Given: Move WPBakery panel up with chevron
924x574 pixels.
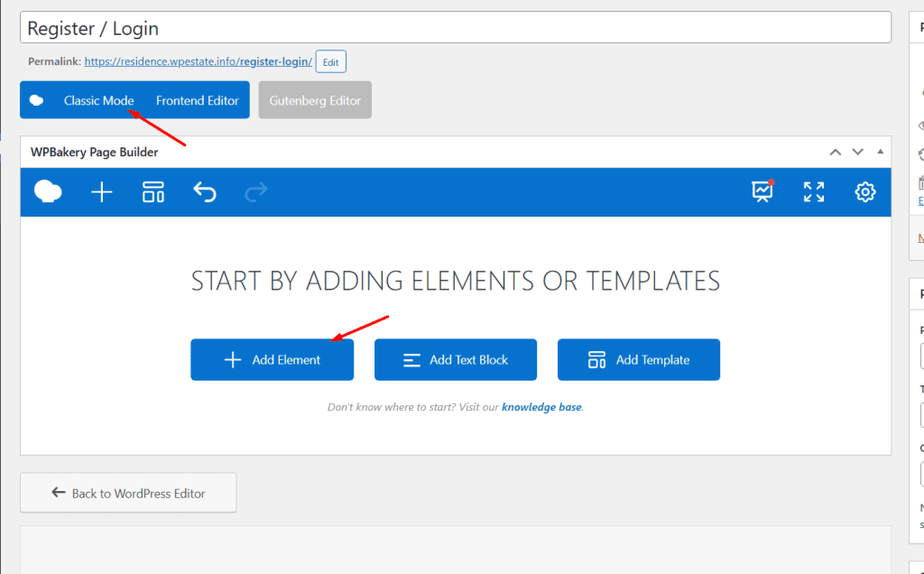Looking at the screenshot, I should pos(835,152).
